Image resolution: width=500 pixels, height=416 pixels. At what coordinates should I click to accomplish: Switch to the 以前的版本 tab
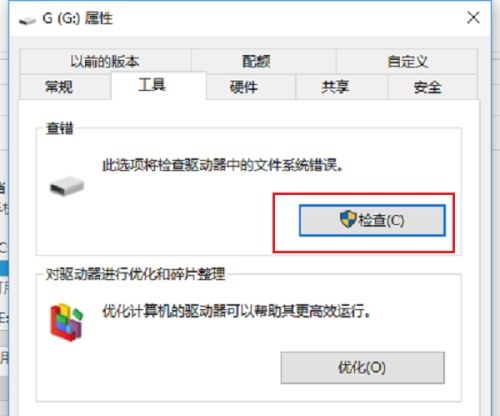(x=105, y=61)
